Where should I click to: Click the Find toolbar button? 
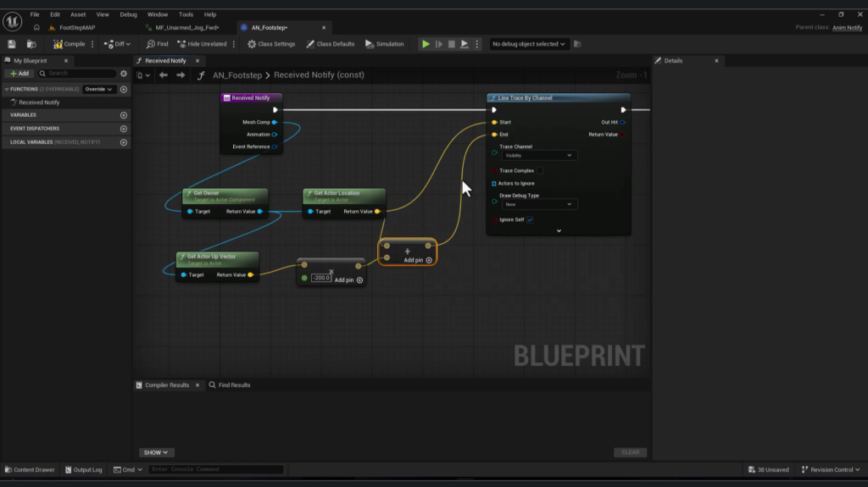[x=157, y=44]
